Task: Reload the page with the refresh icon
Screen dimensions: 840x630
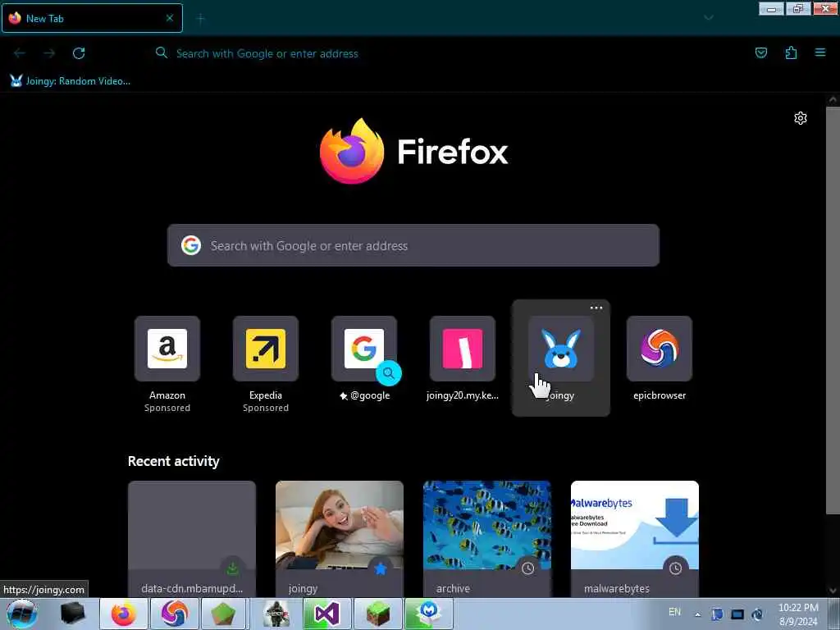Action: [x=79, y=53]
